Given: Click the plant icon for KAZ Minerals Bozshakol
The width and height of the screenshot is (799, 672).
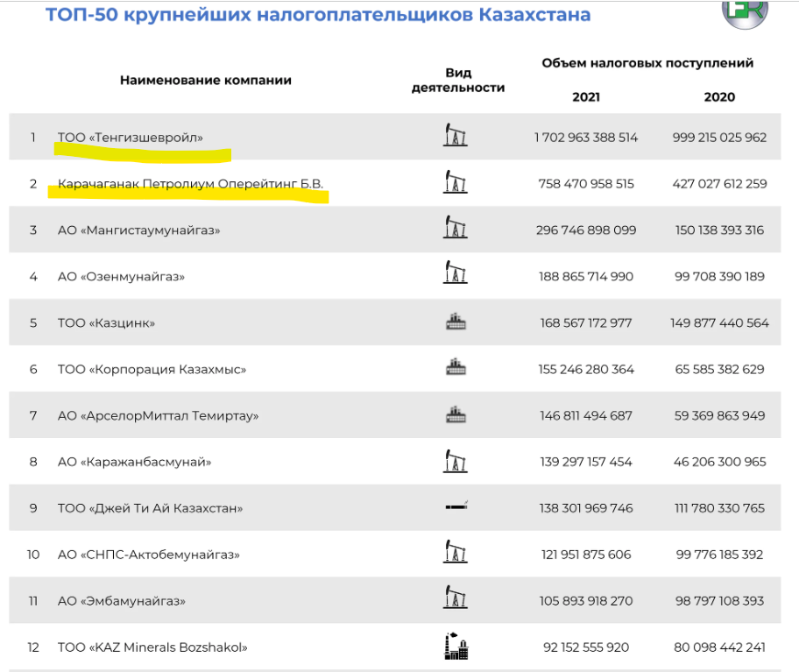Looking at the screenshot, I should tap(456, 646).
